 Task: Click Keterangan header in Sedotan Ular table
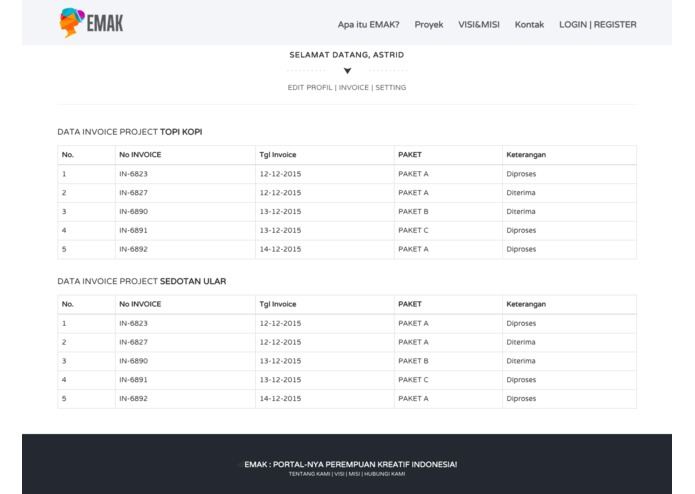click(x=526, y=304)
